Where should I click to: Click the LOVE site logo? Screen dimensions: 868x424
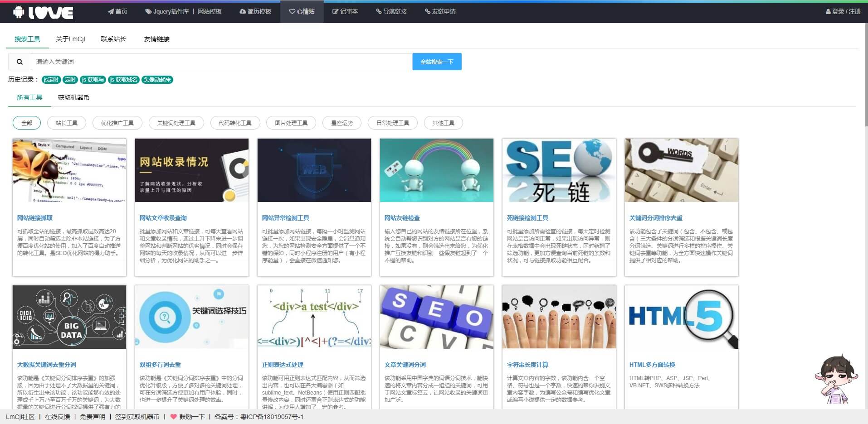(x=44, y=12)
